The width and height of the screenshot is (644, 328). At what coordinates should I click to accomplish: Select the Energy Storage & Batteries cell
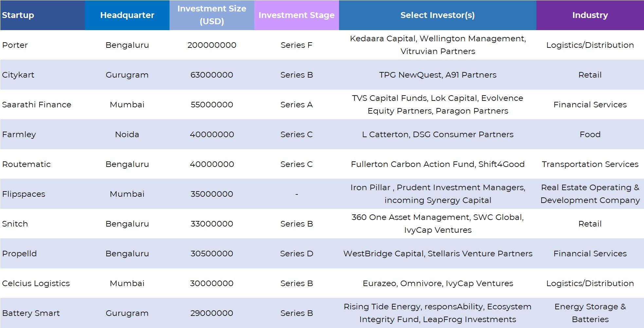coord(590,313)
